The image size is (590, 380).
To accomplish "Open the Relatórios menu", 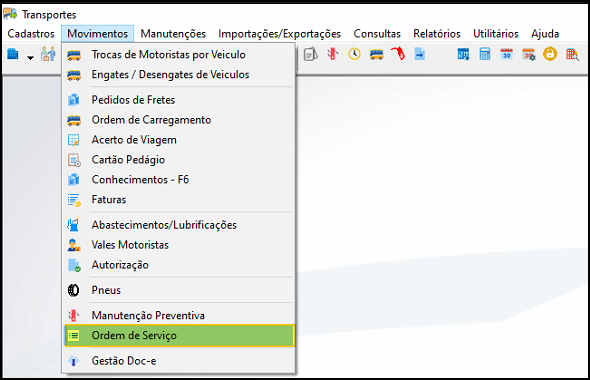I will click(436, 33).
